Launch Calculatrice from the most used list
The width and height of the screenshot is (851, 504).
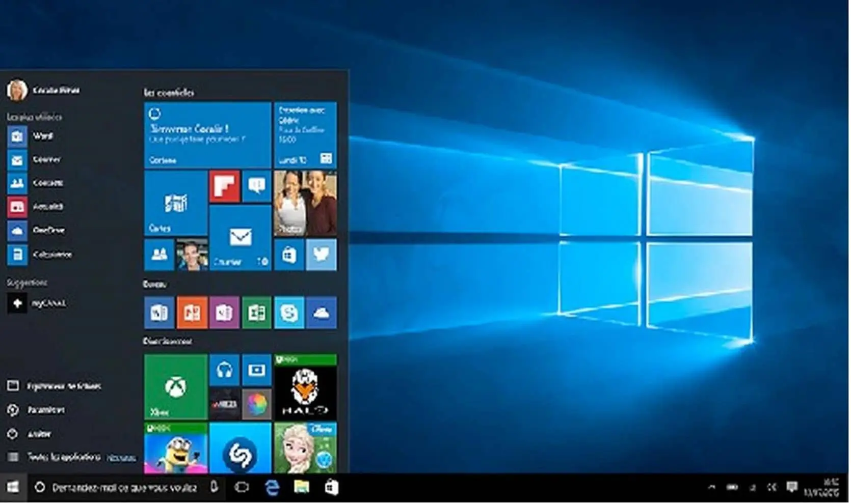40,255
